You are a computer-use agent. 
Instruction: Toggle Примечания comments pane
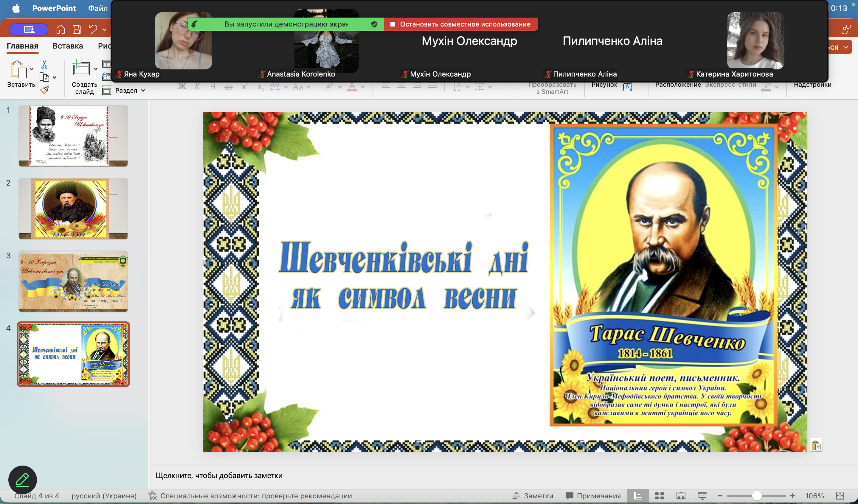pos(593,495)
